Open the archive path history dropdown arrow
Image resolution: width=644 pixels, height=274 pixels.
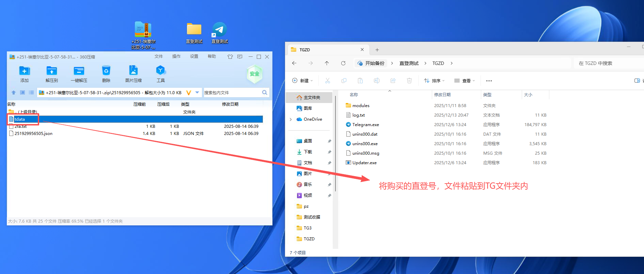pos(197,92)
